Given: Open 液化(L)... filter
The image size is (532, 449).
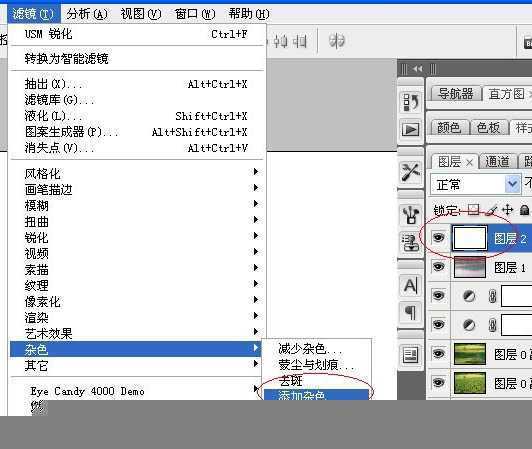Looking at the screenshot, I should pos(136,116).
